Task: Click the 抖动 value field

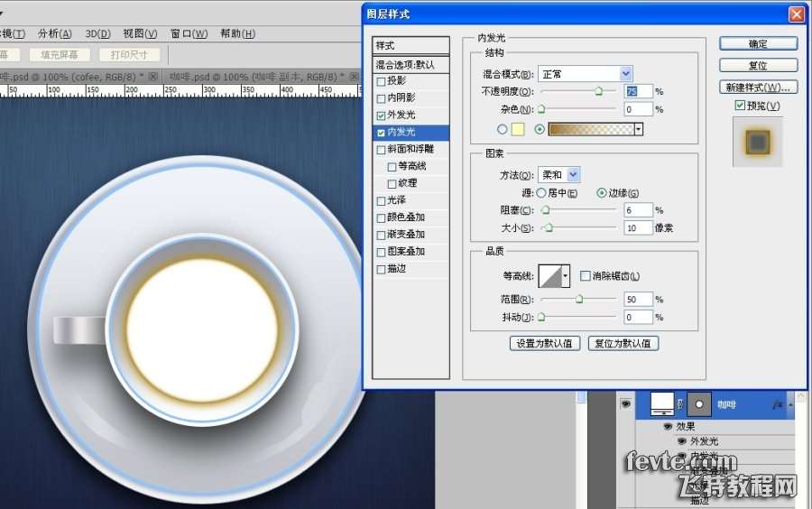Action: (x=638, y=317)
